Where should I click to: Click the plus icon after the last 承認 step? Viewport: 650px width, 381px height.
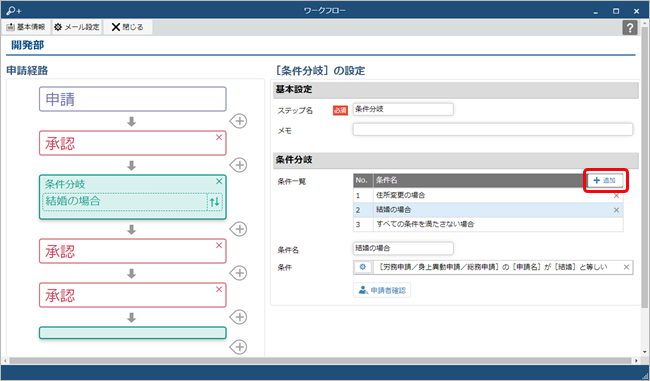(x=239, y=317)
